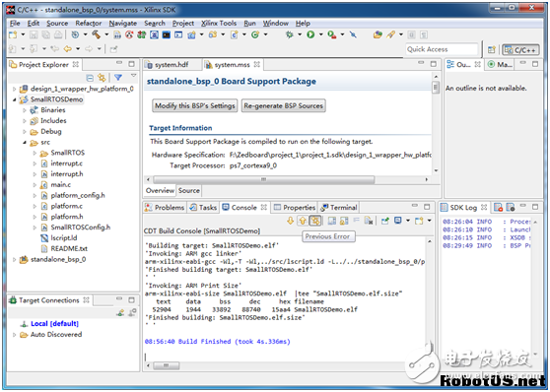Select lscript.ld file

[x=63, y=238]
